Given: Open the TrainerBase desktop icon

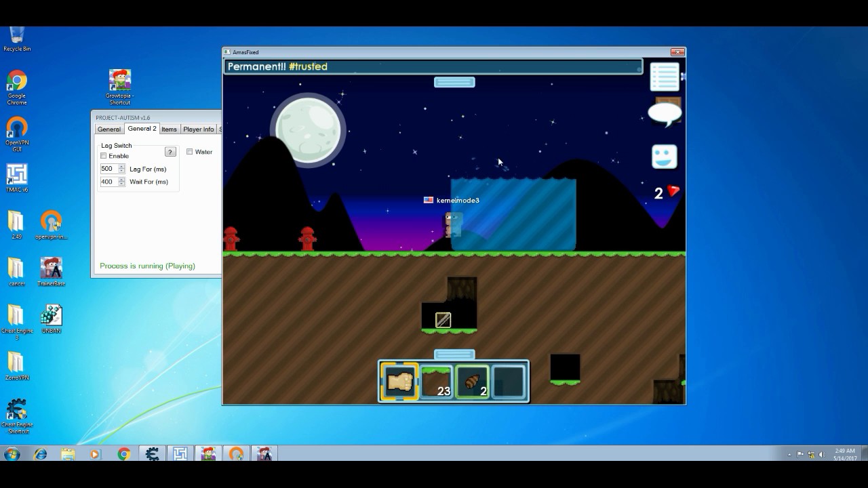Looking at the screenshot, I should tap(52, 272).
